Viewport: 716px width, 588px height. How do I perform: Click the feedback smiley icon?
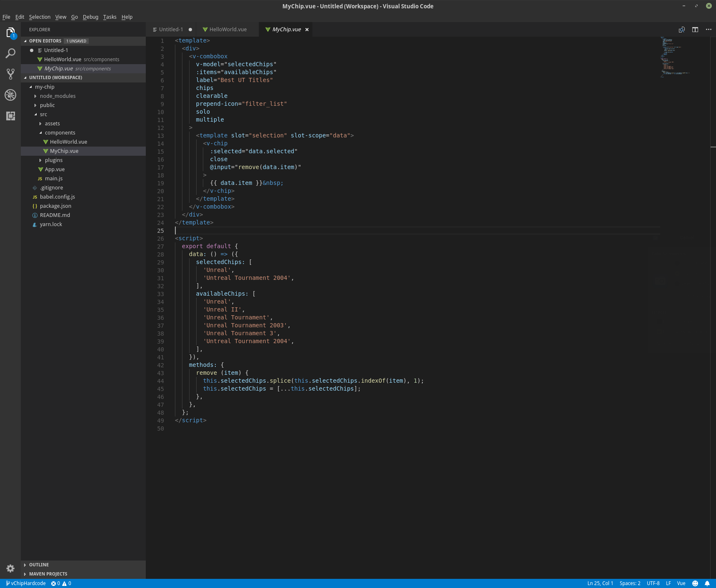point(695,583)
